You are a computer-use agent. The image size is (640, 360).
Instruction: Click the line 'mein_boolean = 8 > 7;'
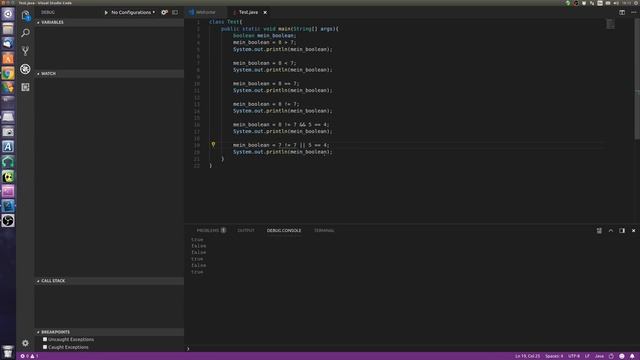click(x=264, y=42)
